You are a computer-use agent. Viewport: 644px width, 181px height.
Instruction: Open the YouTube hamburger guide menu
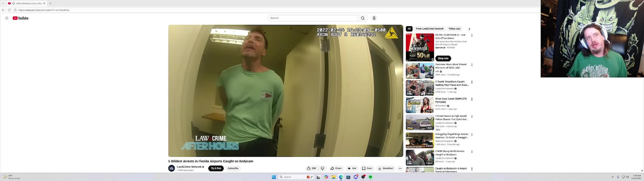pos(7,18)
